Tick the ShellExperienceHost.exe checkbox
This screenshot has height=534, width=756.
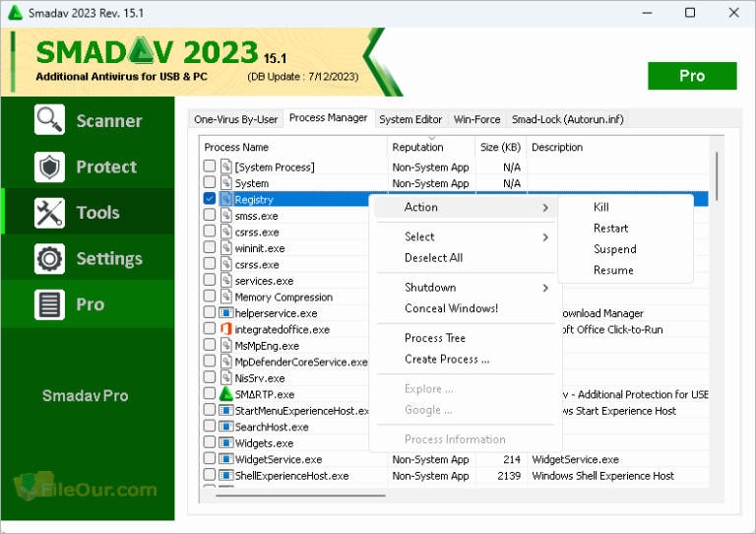pos(210,474)
